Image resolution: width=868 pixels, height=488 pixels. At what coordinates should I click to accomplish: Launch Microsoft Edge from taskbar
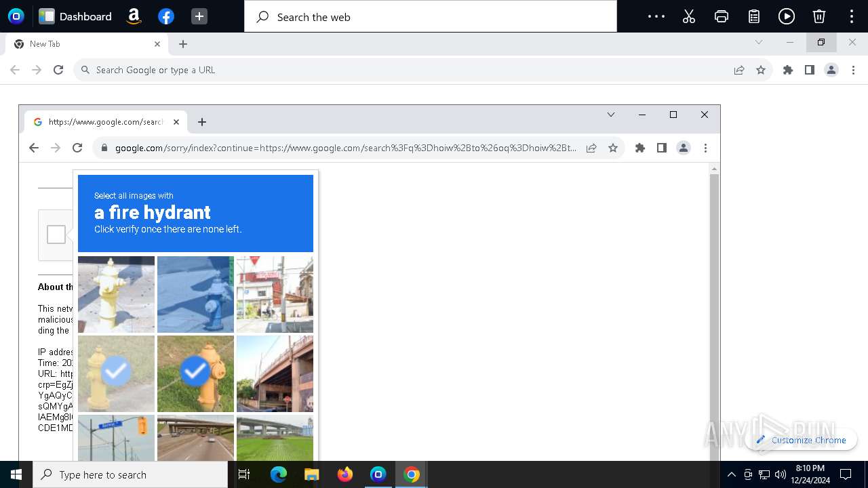click(279, 474)
